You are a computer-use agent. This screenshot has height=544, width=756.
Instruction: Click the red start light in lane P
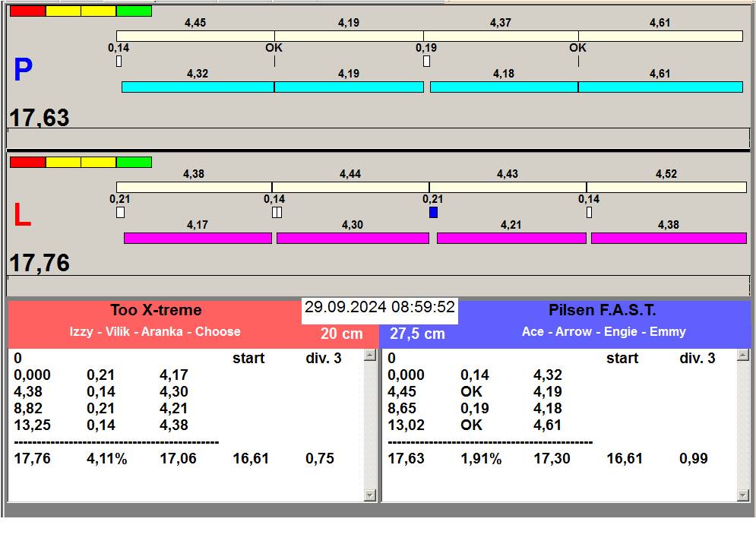[27, 11]
